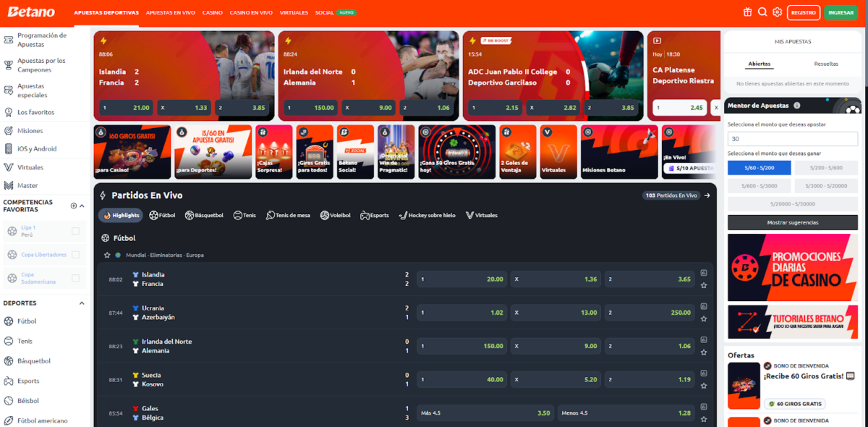Bet Alemania win at 1.06 in live list
This screenshot has width=868, height=427.
(x=650, y=346)
